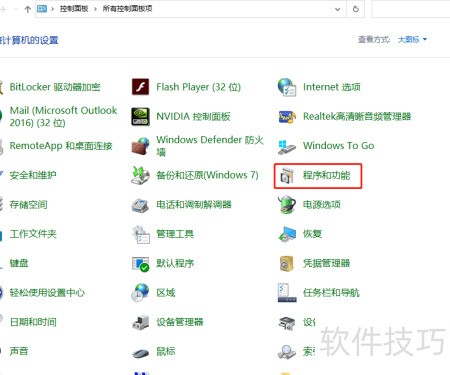Viewport: 450px width, 375px height.
Task: Click the 默认程序 icon with green check
Action: coord(140,264)
